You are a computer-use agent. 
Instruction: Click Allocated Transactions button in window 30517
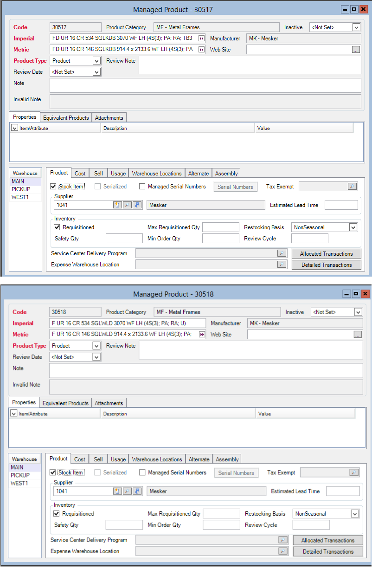(326, 254)
